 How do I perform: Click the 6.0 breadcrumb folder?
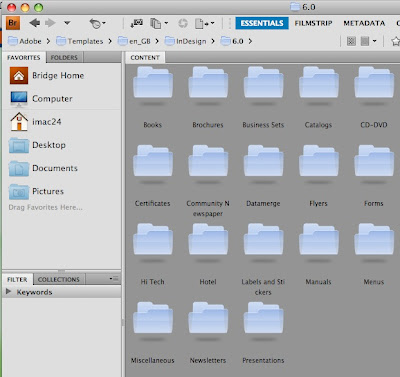(232, 41)
